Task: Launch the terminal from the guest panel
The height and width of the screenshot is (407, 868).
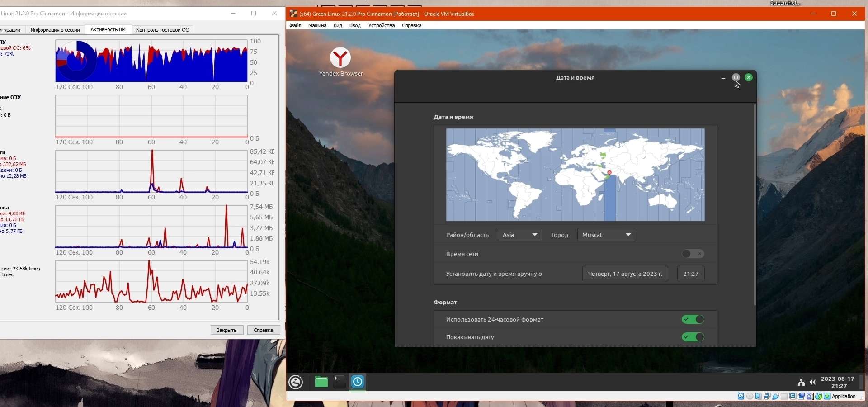Action: pyautogui.click(x=339, y=382)
